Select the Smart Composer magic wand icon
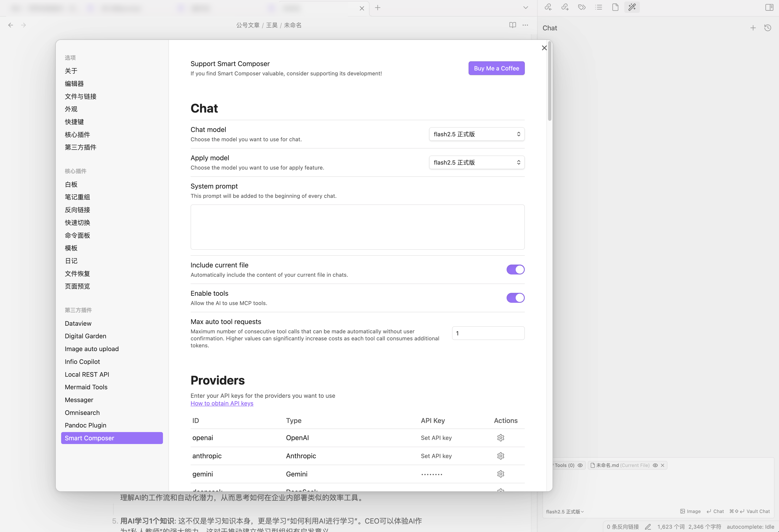Screen dimensions: 779x532 [x=632, y=7]
